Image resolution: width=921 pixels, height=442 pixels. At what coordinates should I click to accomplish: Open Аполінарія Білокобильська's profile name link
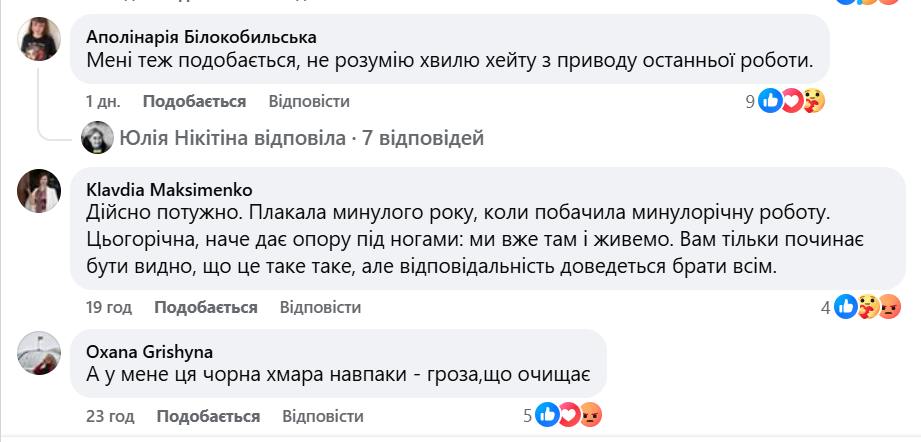pyautogui.click(x=201, y=37)
